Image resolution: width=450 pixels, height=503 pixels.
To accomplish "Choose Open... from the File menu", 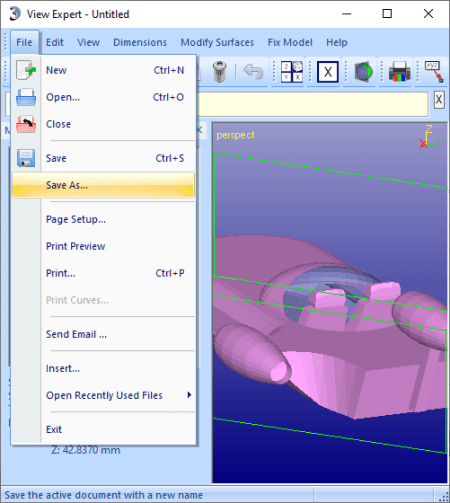I will (x=103, y=97).
